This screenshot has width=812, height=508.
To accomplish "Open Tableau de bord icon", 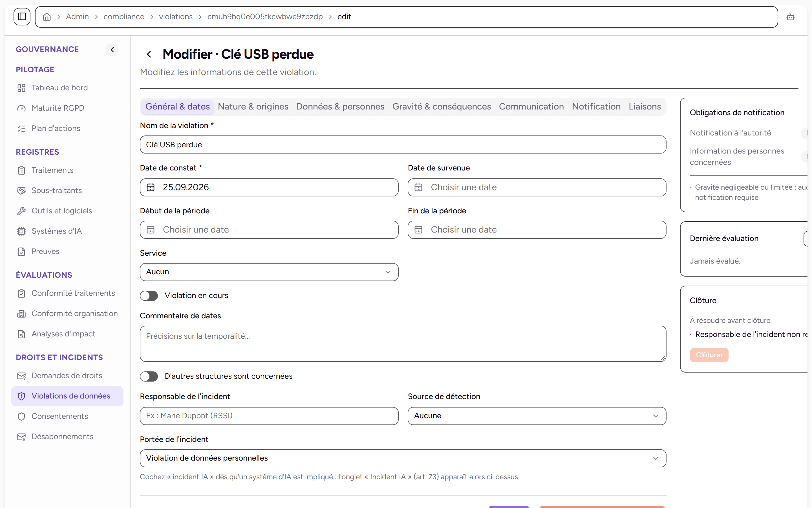I will pos(21,88).
